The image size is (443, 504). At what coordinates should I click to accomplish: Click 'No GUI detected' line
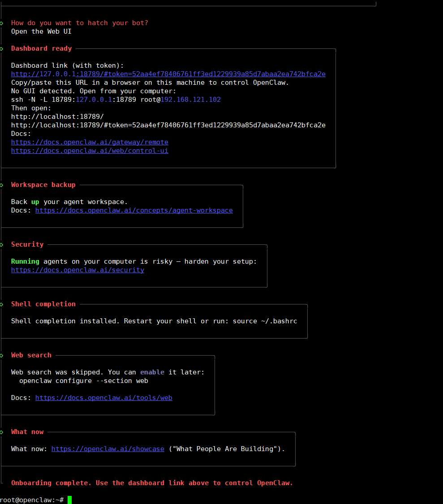click(94, 91)
